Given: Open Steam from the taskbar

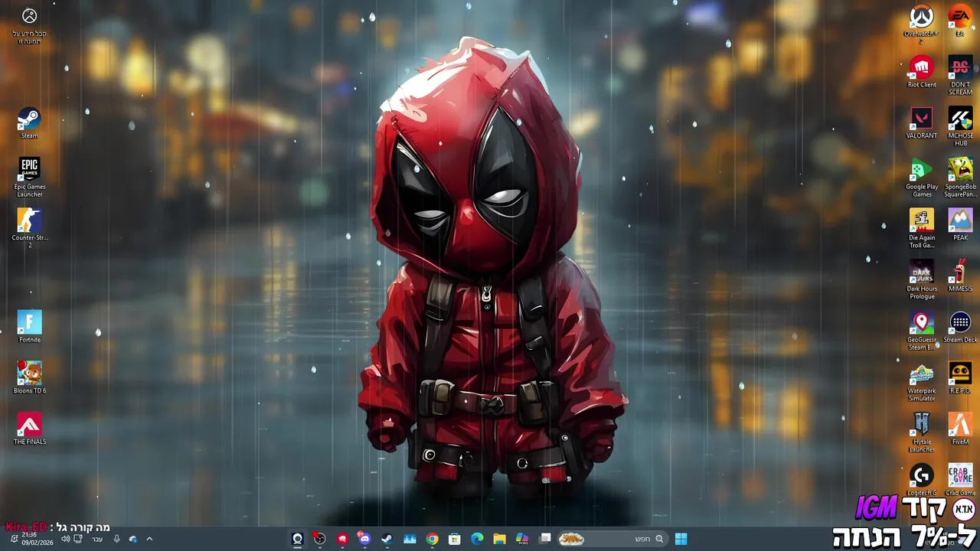Looking at the screenshot, I should coord(387,539).
